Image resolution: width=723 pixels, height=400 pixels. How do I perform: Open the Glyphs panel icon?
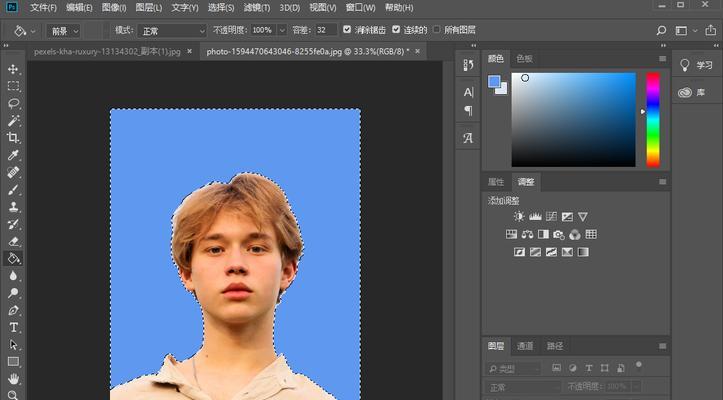(468, 137)
